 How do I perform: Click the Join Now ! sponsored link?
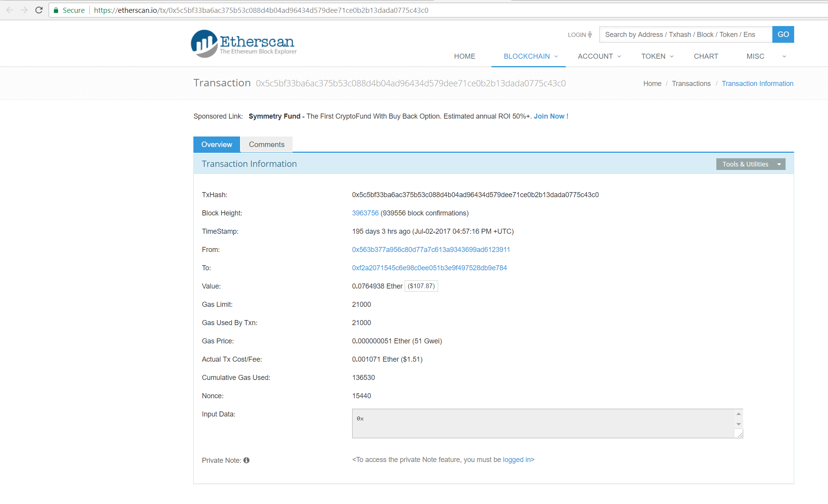tap(551, 116)
